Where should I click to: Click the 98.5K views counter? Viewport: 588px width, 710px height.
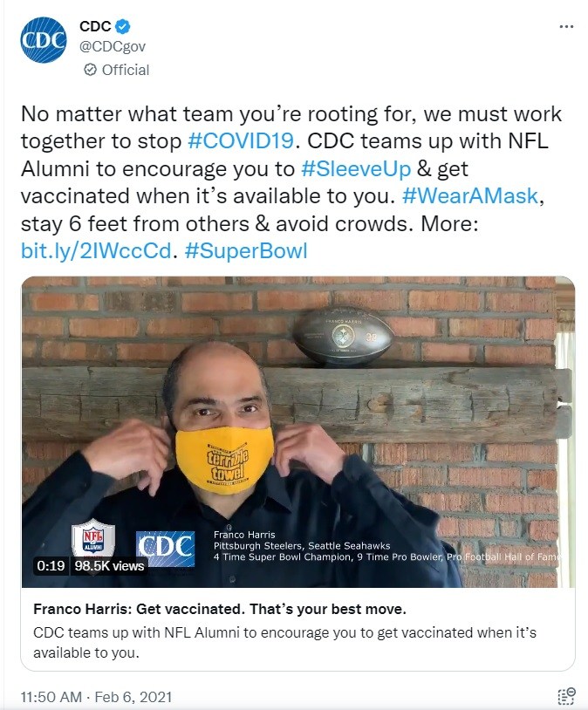[x=109, y=566]
